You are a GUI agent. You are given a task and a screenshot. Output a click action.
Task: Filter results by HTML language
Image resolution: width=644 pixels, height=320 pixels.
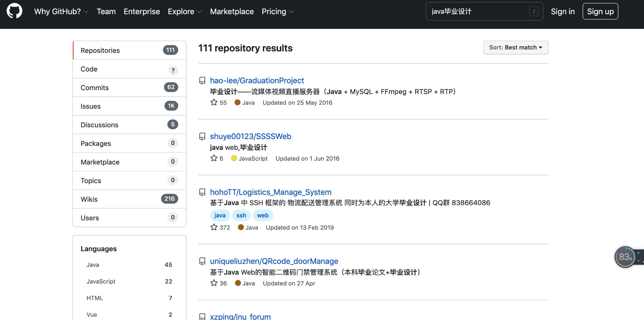click(x=129, y=298)
